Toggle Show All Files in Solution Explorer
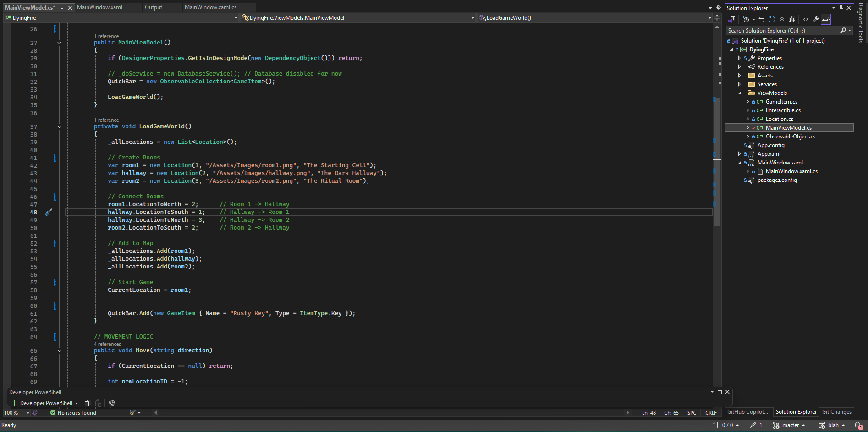Viewport: 868px width, 432px height. pos(791,19)
